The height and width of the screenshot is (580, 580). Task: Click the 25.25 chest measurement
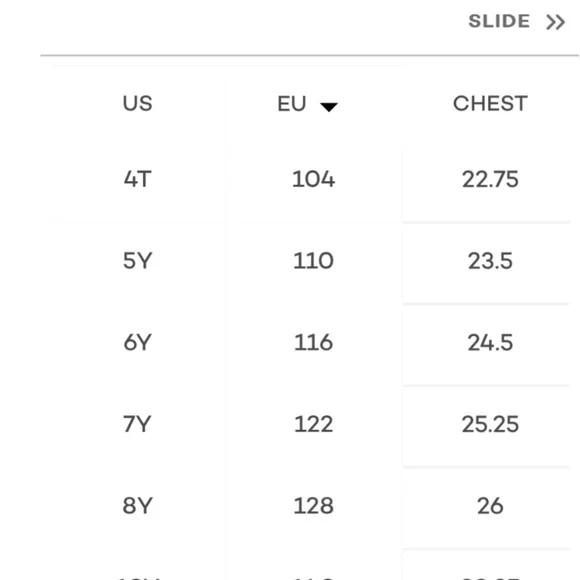490,424
